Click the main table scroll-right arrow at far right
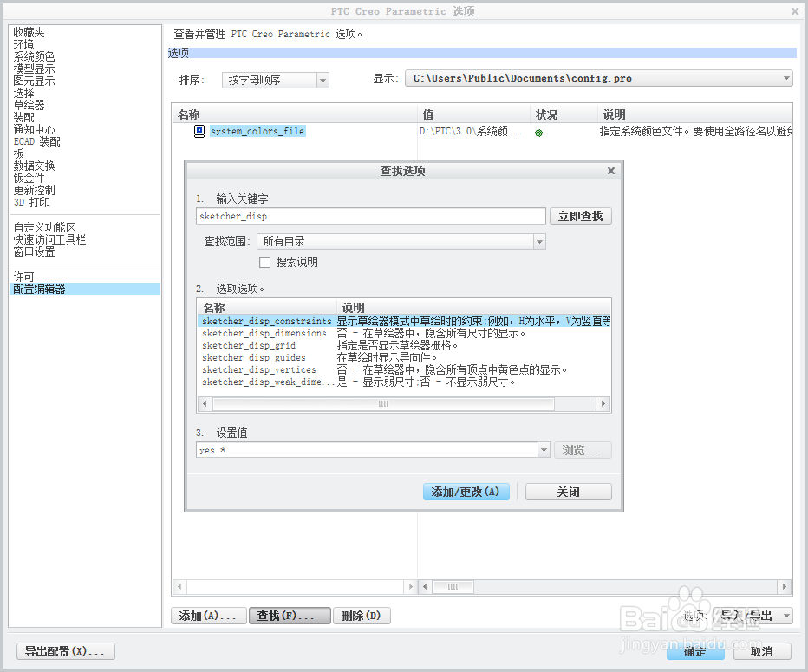This screenshot has width=808, height=672. (785, 586)
